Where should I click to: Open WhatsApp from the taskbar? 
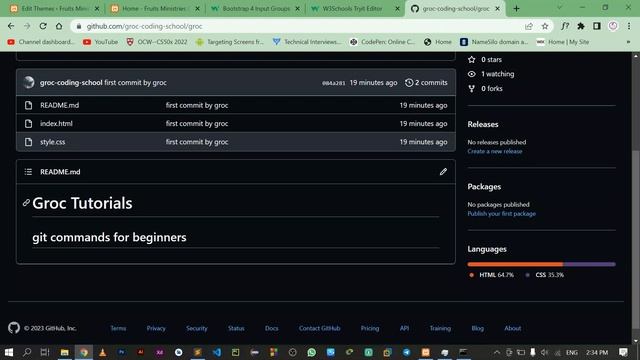(x=311, y=352)
